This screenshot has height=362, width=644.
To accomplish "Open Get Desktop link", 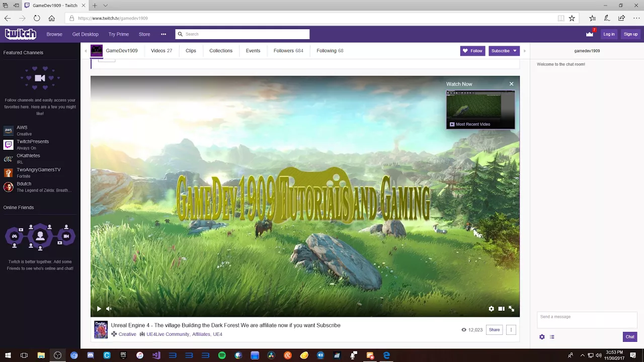I will point(85,34).
